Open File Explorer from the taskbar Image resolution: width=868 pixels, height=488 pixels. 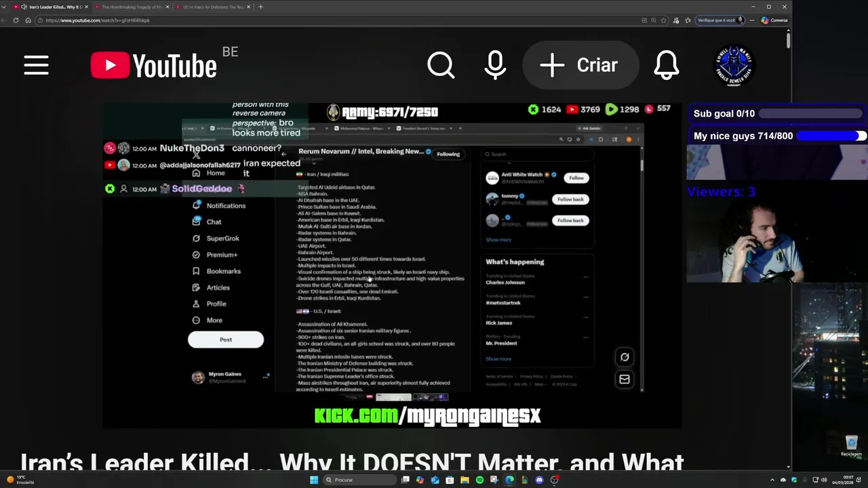click(x=465, y=480)
